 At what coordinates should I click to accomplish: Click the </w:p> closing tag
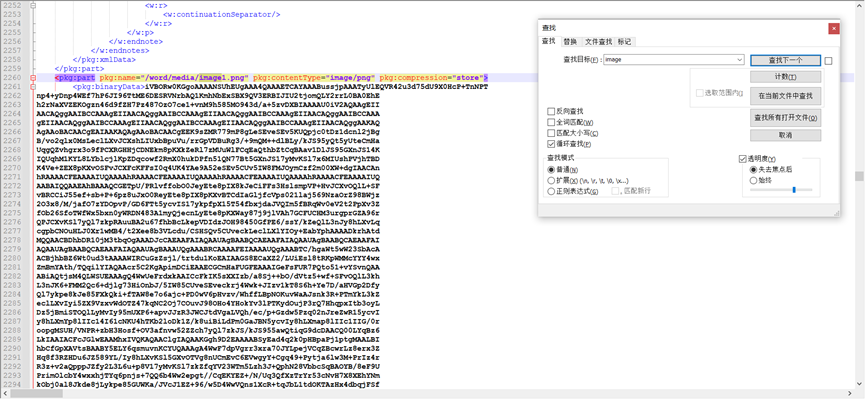[140, 33]
